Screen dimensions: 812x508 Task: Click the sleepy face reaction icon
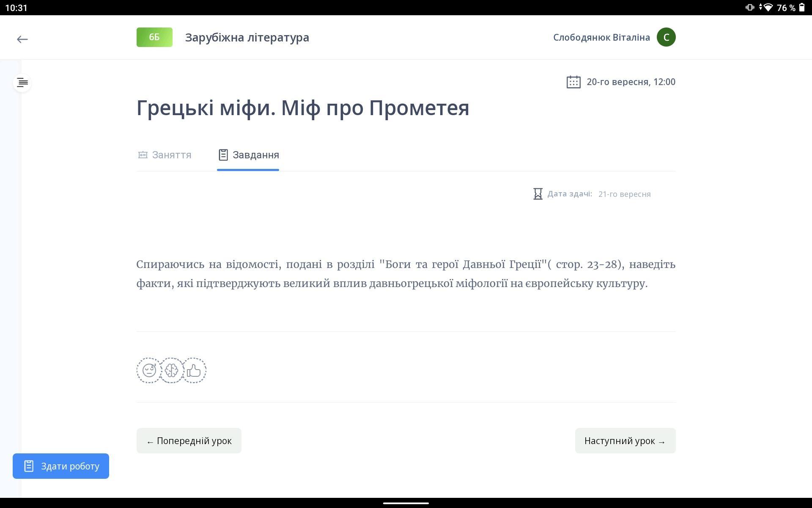tap(149, 370)
